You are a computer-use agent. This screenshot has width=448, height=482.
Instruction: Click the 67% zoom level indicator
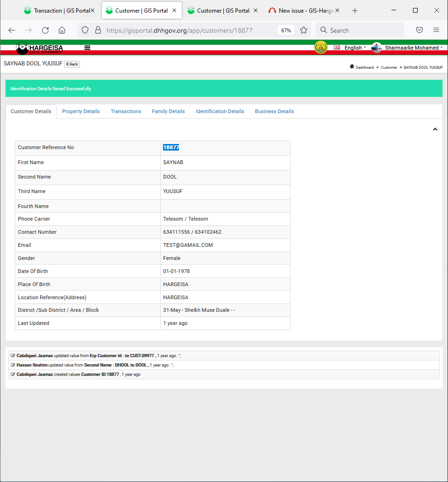pyautogui.click(x=286, y=30)
